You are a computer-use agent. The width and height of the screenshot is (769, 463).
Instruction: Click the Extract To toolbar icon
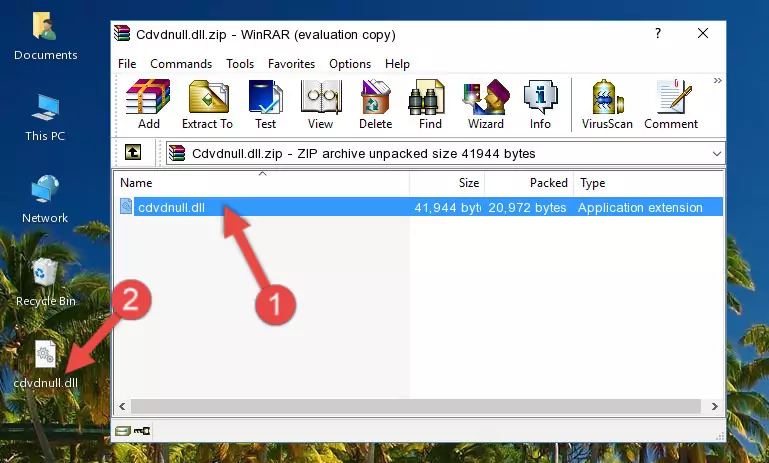pos(207,105)
